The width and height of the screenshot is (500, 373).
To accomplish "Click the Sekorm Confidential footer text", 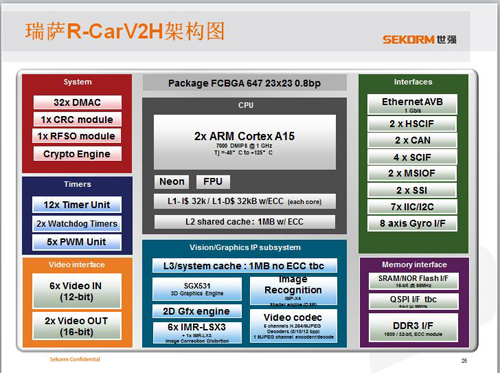I will [75, 359].
